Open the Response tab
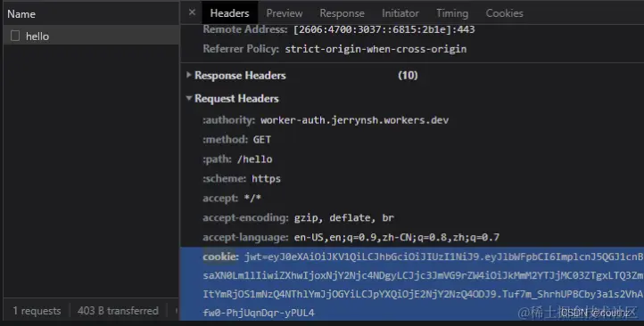 point(343,13)
